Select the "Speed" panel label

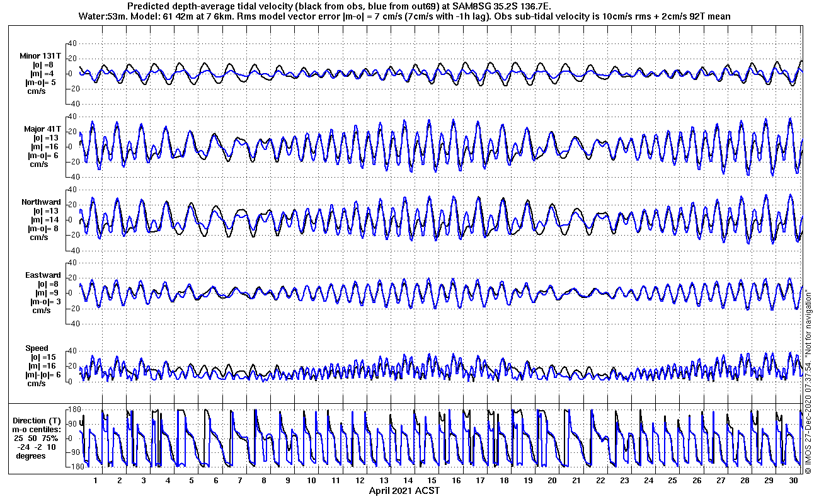[x=36, y=348]
